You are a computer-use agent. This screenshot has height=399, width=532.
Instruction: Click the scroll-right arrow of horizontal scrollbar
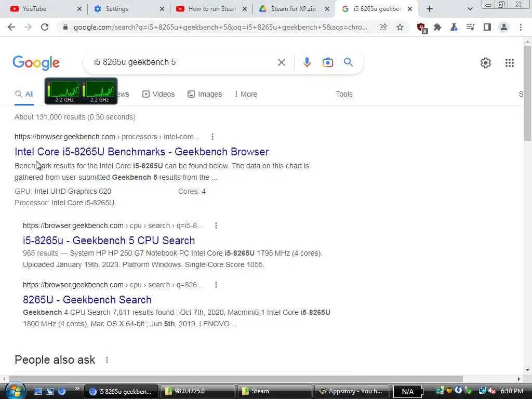pos(518,379)
